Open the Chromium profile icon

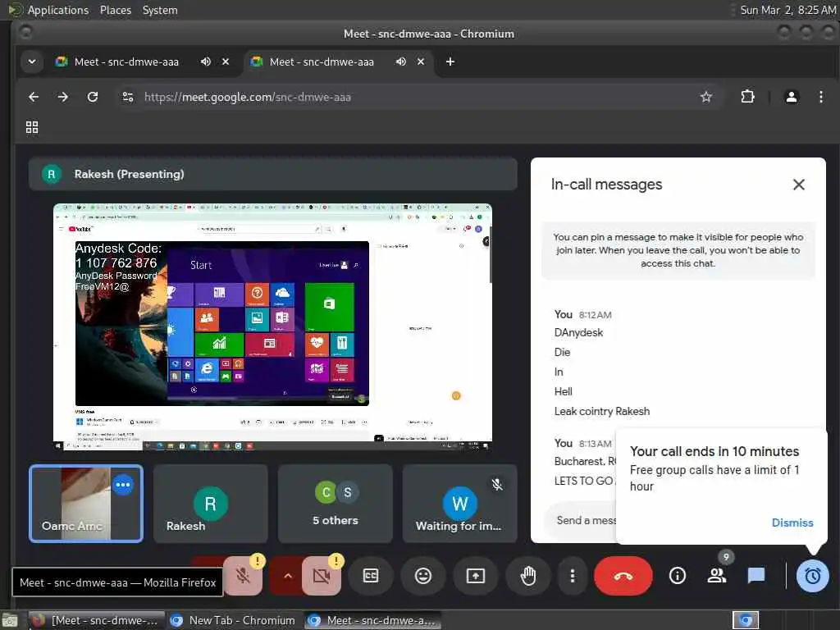[792, 97]
